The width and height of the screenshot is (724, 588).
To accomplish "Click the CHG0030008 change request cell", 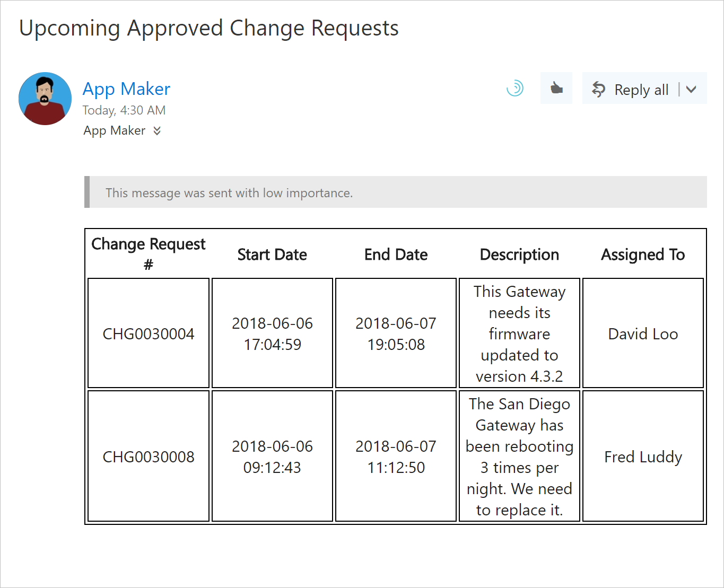I will pos(149,457).
